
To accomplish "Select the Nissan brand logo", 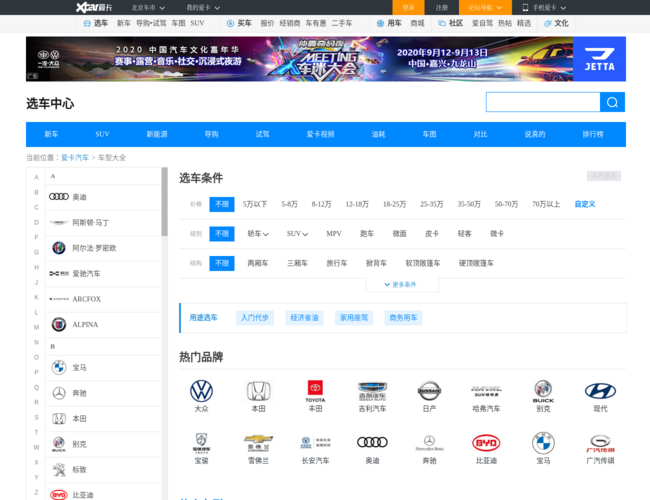I will click(429, 391).
